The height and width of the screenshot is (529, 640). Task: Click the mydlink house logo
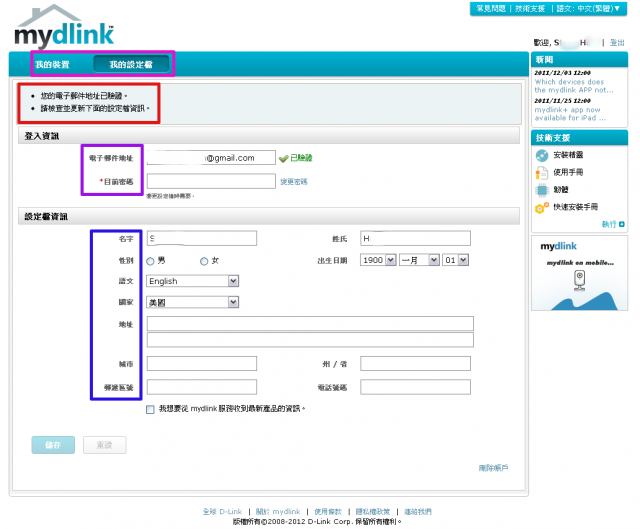click(x=64, y=26)
